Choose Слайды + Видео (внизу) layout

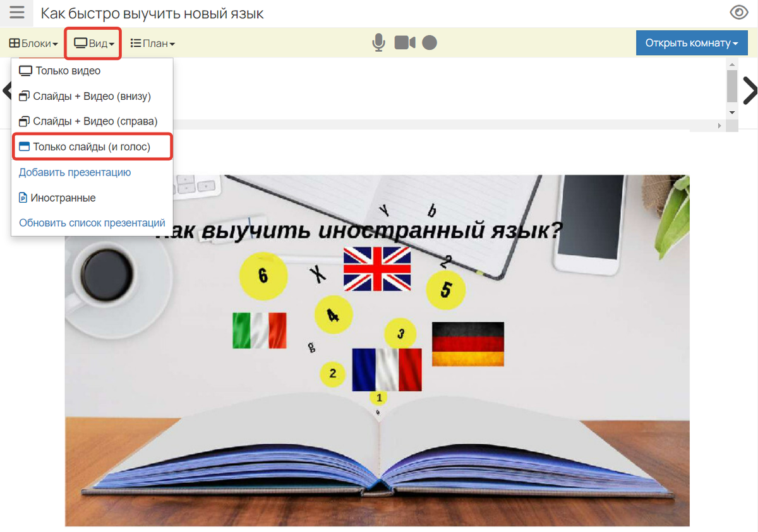click(92, 96)
